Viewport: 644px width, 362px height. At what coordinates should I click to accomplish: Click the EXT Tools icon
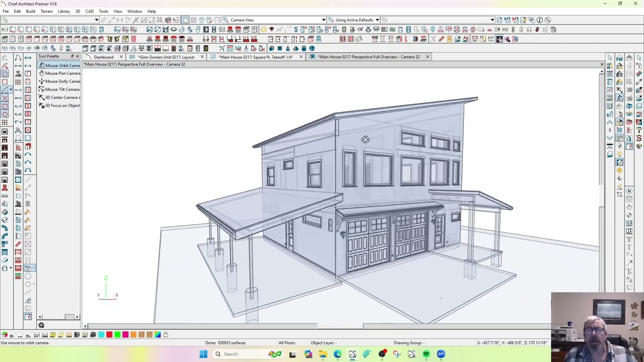coord(491,39)
